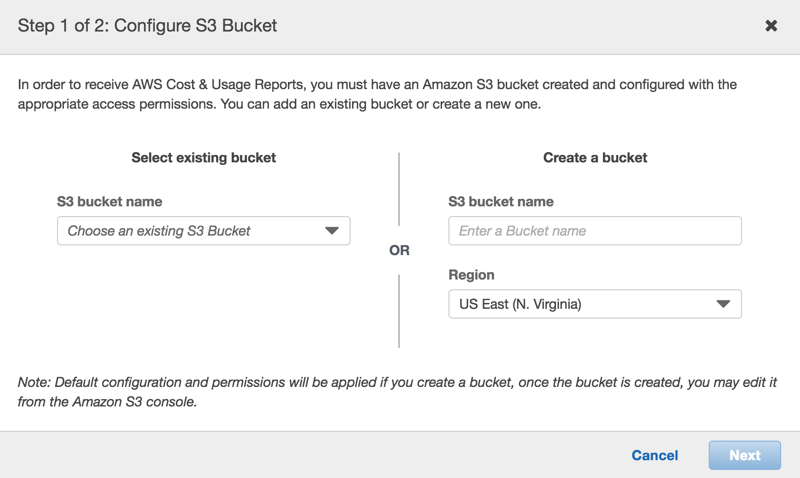Focus the Enter a Bucket name field
The image size is (800, 478).
[595, 231]
